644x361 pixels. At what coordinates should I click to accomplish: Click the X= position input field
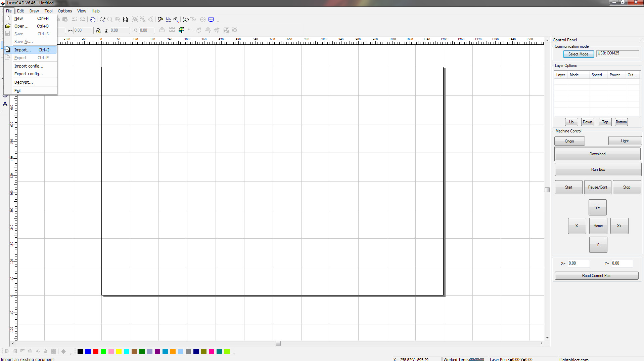(578, 263)
